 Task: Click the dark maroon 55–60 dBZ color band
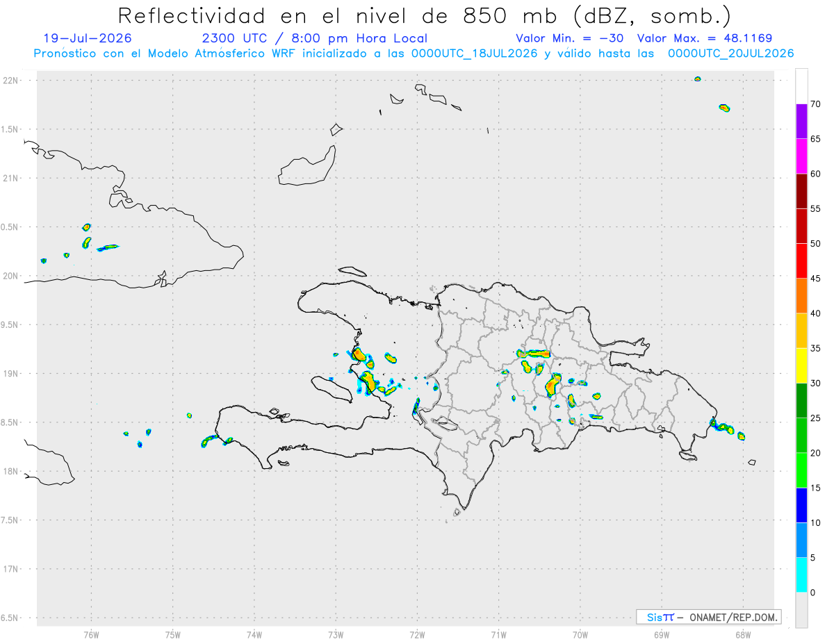pyautogui.click(x=801, y=191)
